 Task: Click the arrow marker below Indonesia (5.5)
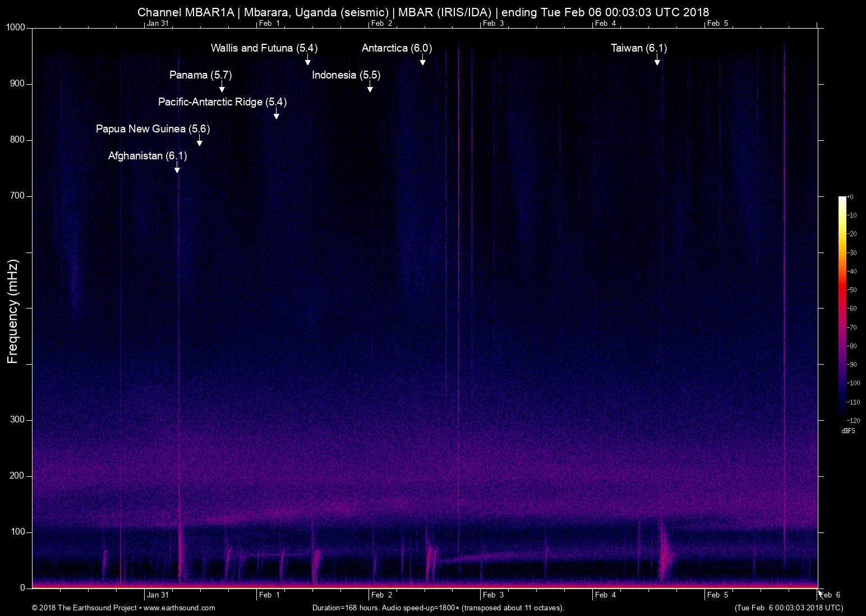[370, 88]
